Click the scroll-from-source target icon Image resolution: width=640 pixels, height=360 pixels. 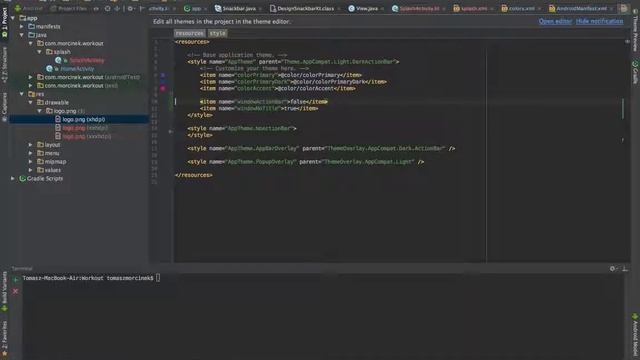pos(107,8)
